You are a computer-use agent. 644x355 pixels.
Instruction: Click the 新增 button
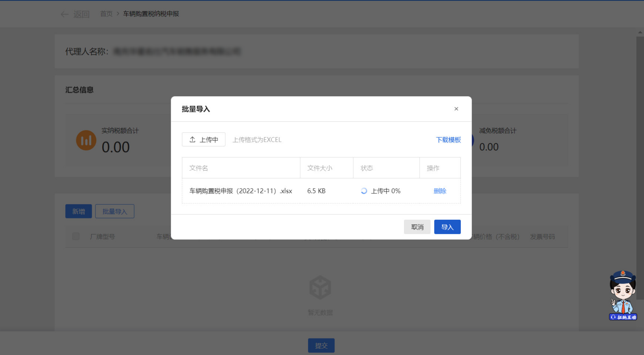[78, 212]
